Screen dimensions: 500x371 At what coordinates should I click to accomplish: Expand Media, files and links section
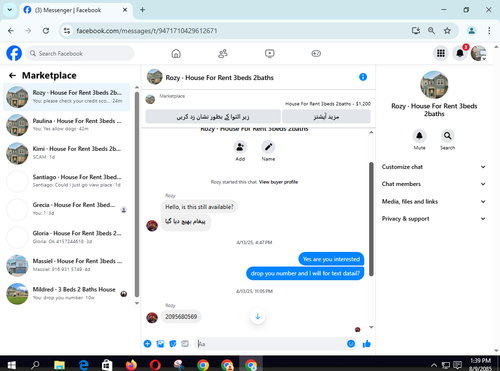[434, 201]
